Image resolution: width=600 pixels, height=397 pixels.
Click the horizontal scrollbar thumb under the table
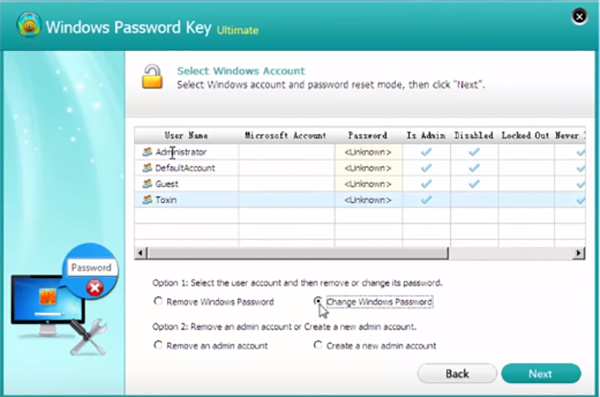click(x=298, y=253)
